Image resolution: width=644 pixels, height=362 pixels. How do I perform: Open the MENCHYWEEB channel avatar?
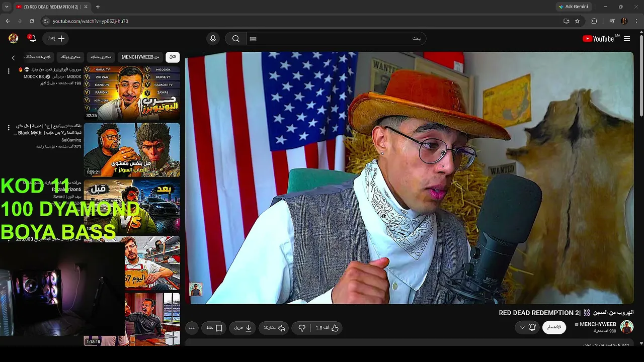[627, 327]
